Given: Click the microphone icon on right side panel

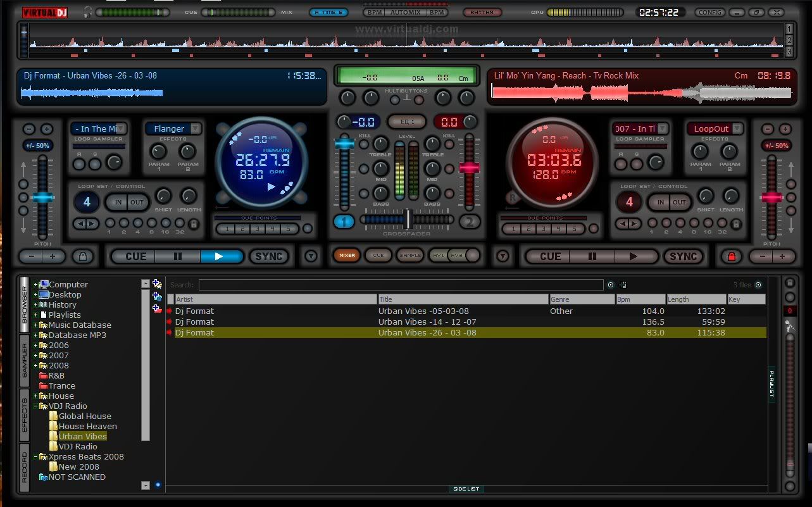Looking at the screenshot, I should point(790,327).
